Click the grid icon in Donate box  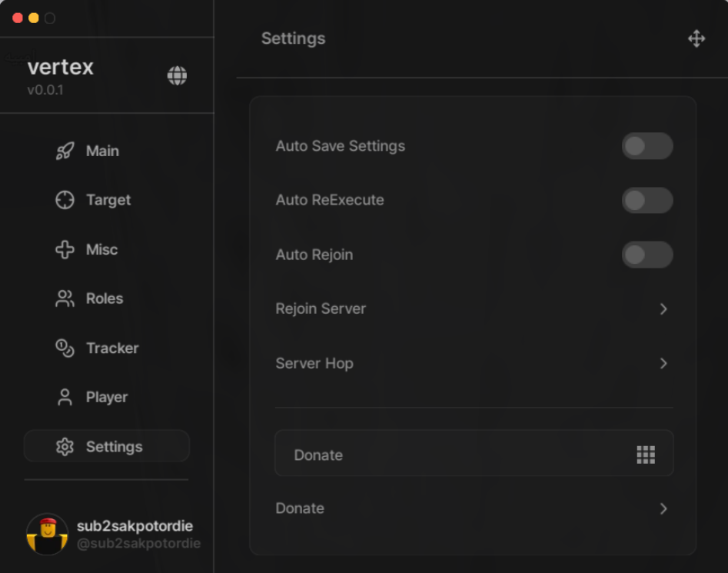point(646,455)
